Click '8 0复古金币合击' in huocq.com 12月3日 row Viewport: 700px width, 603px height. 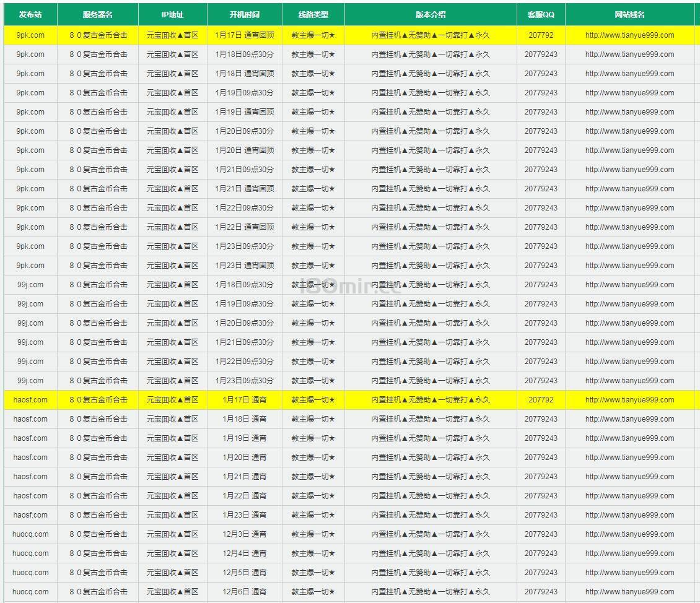click(98, 534)
